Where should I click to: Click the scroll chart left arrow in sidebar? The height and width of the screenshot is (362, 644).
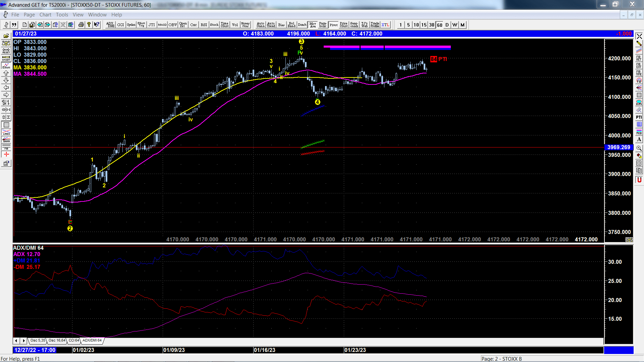[x=6, y=87]
